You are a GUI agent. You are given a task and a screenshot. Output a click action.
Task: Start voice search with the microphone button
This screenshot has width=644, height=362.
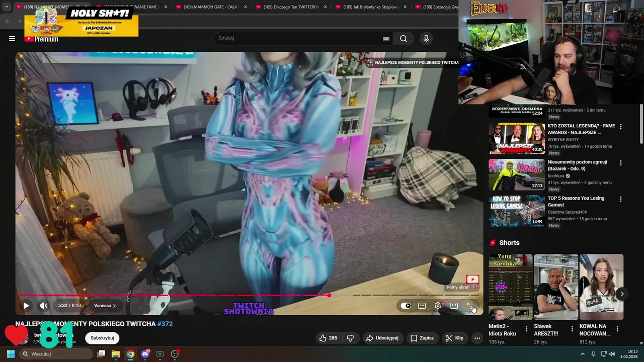pos(426,39)
